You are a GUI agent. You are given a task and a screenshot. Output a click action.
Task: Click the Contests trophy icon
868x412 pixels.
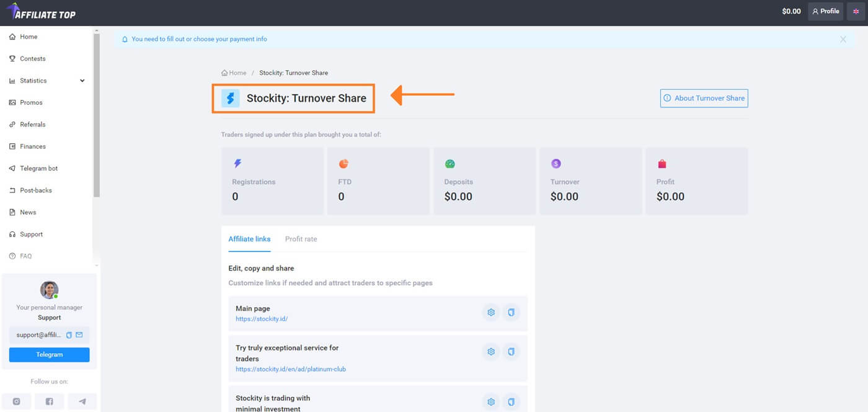12,58
